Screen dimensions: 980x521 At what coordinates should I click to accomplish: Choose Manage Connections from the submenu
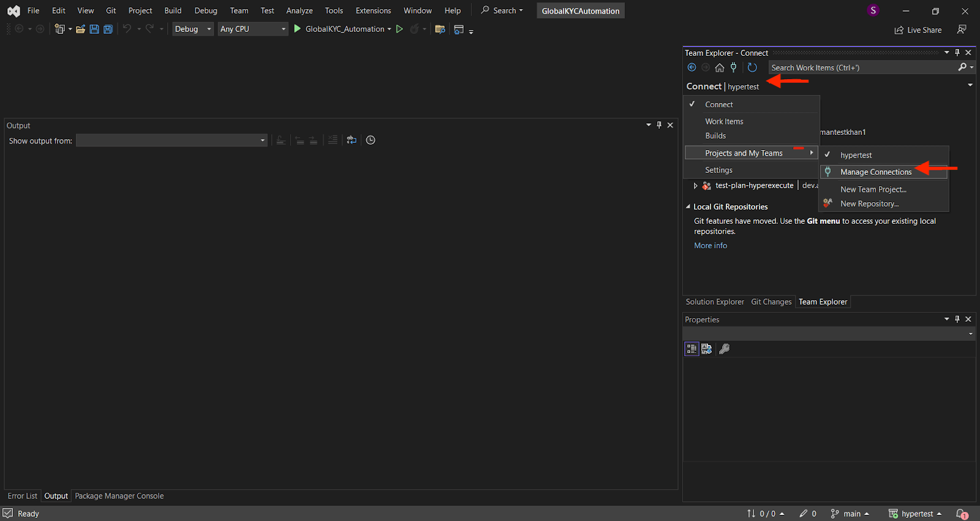(876, 172)
